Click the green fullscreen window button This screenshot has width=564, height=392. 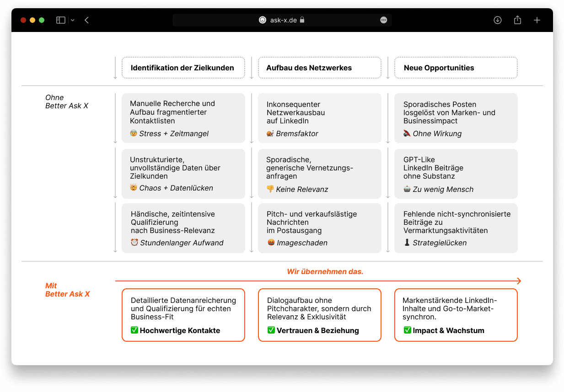pos(42,20)
